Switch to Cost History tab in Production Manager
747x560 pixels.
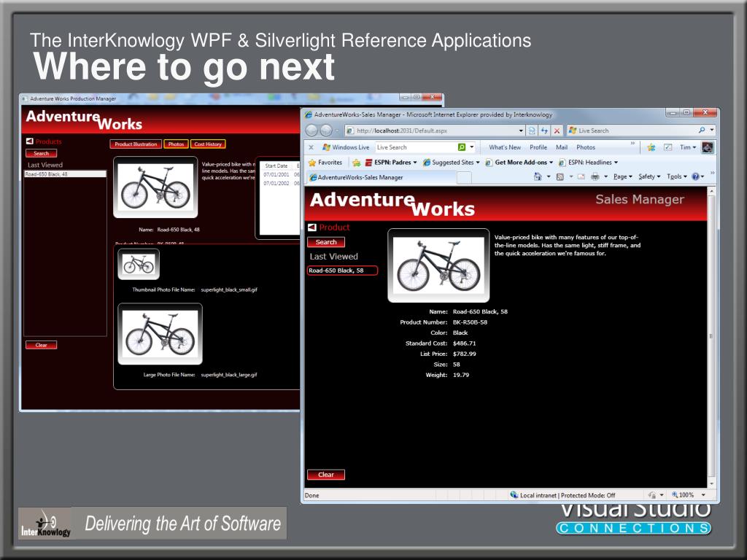[x=208, y=144]
